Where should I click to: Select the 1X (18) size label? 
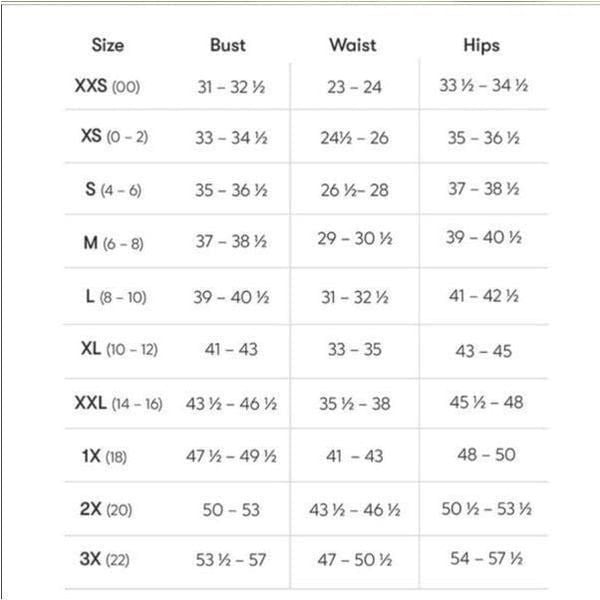click(104, 456)
